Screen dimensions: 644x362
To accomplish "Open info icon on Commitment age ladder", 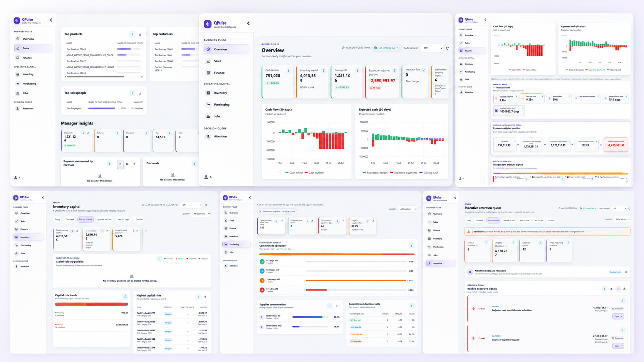I will tap(411, 245).
